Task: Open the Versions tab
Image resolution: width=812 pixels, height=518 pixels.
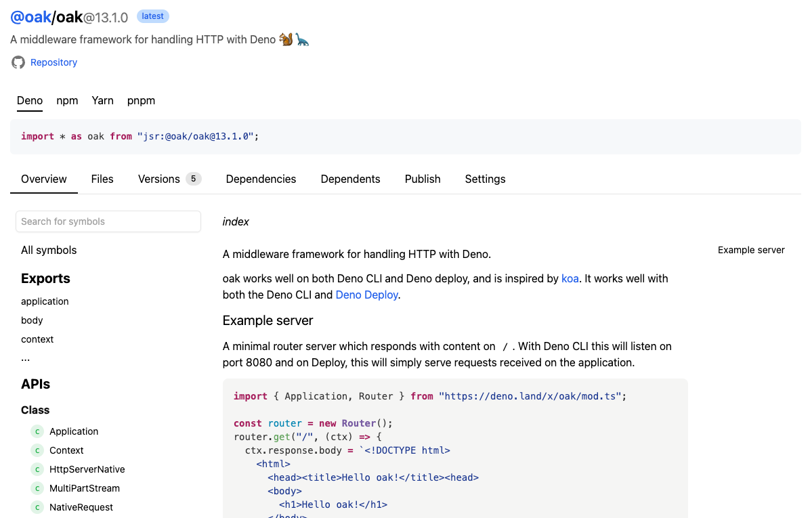Action: click(159, 179)
